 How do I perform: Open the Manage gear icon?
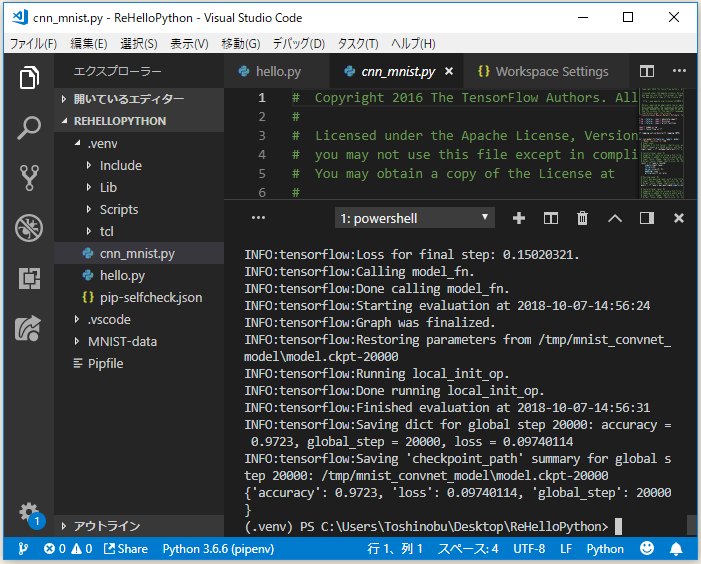tap(29, 513)
